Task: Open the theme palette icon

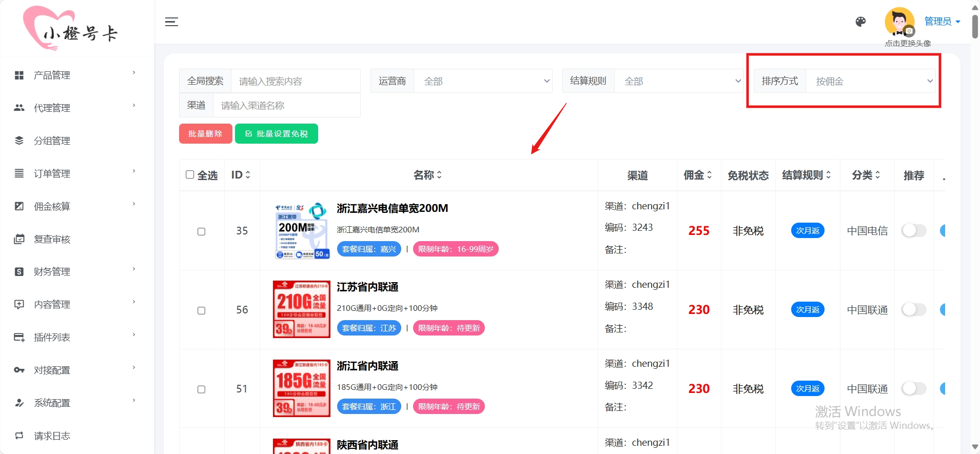Action: tap(860, 22)
